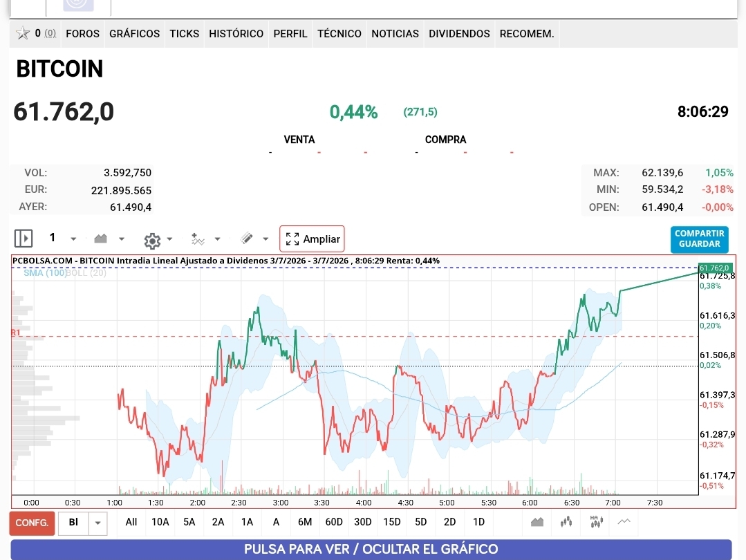Click the VENTA label
This screenshot has width=746, height=560.
point(299,140)
